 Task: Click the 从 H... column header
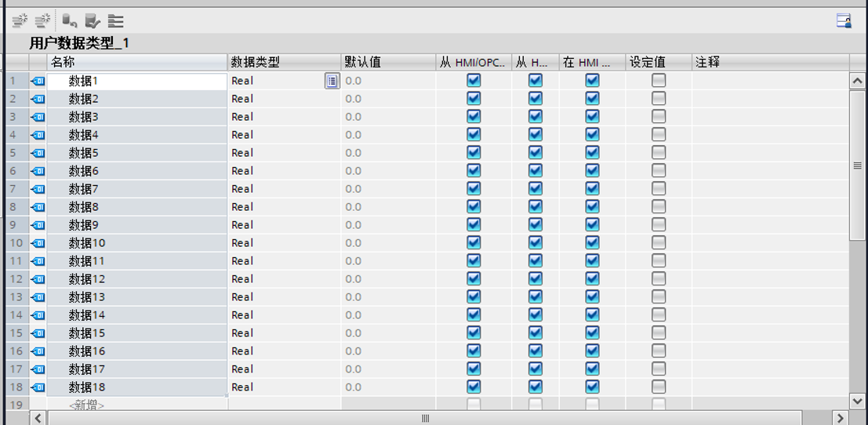click(535, 62)
